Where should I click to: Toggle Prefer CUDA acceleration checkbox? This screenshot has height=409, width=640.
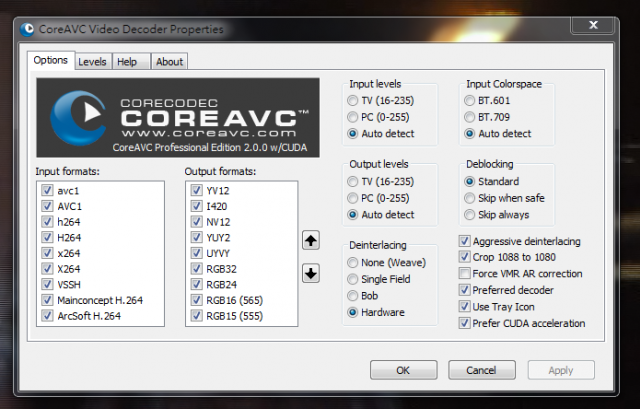tap(464, 323)
